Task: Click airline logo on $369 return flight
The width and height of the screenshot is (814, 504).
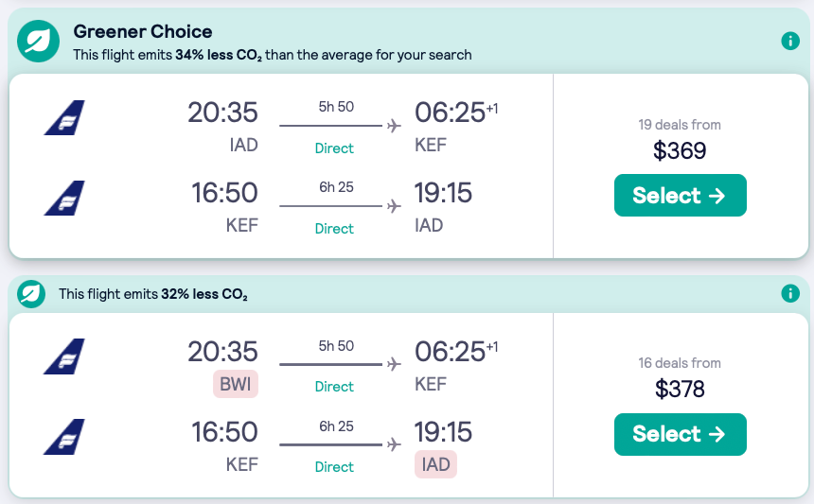Action: (63, 198)
